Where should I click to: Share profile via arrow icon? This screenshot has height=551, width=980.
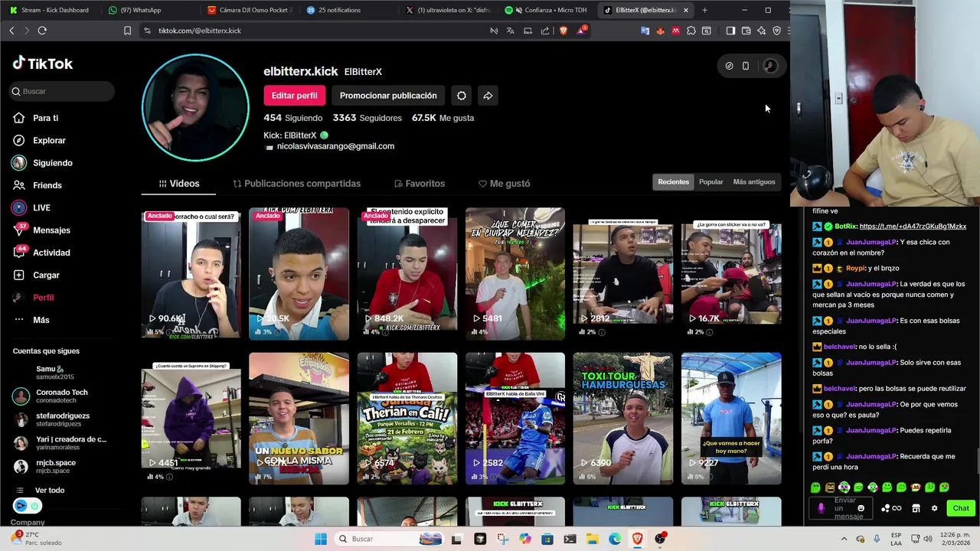coord(488,96)
